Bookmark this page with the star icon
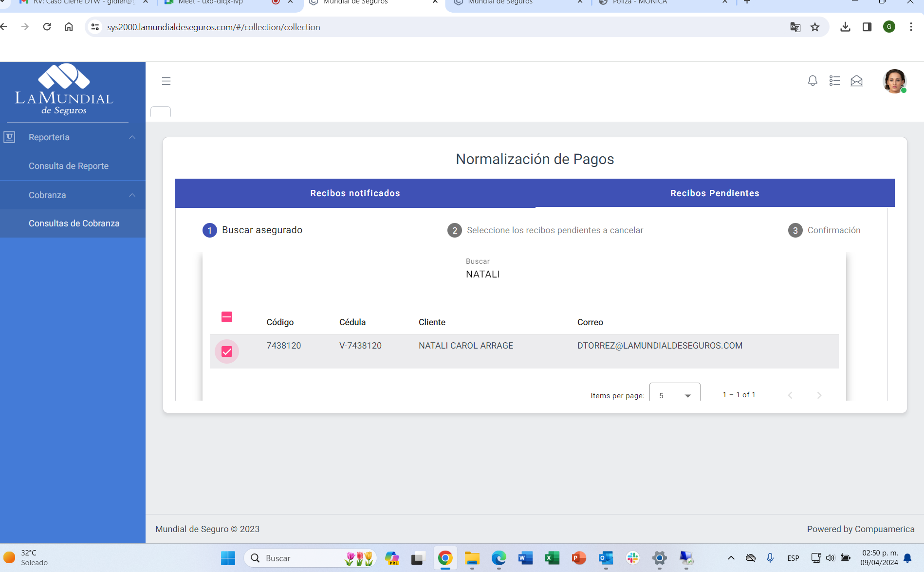Screen dimensions: 924x572 (815, 27)
